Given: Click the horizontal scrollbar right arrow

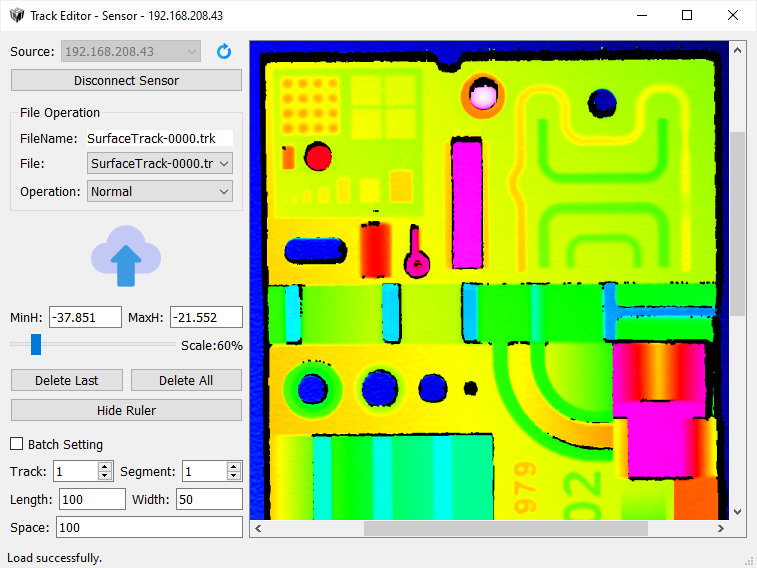Looking at the screenshot, I should click(720, 529).
